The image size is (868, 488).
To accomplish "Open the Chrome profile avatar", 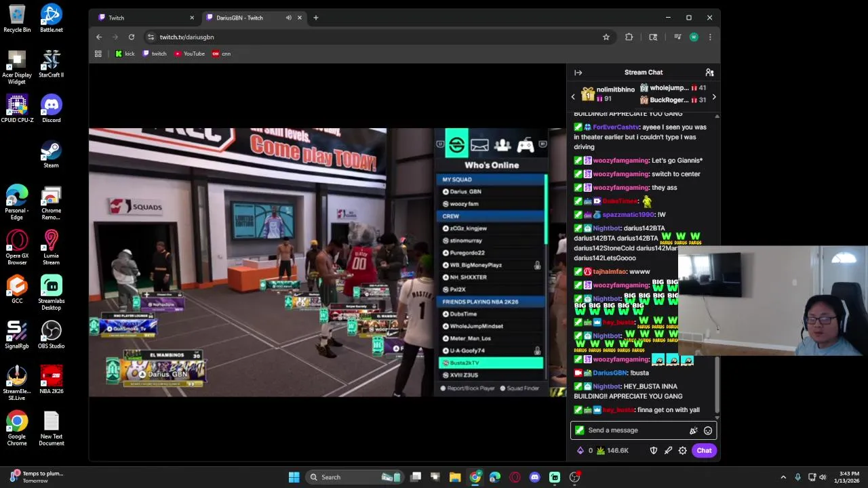I will [694, 37].
